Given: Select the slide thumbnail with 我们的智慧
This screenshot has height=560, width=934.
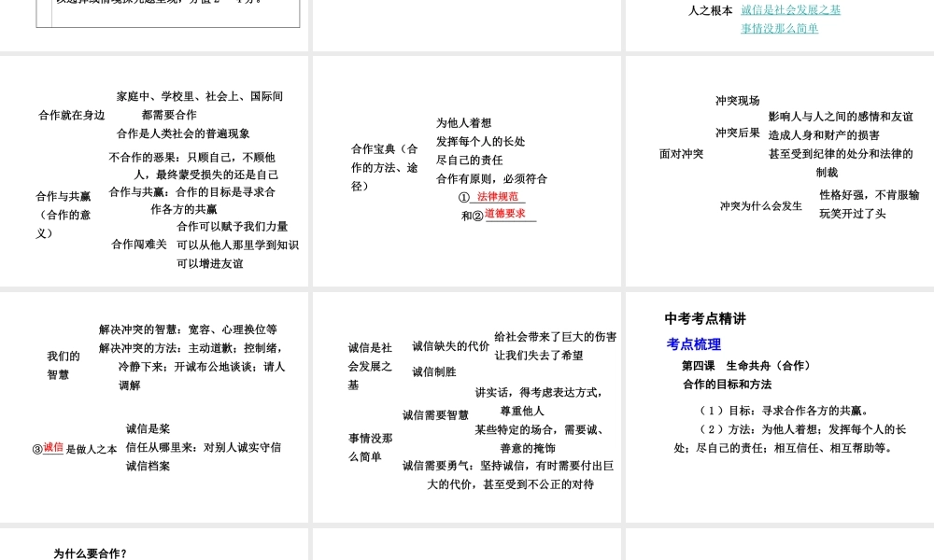Looking at the screenshot, I should pyautogui.click(x=154, y=408).
